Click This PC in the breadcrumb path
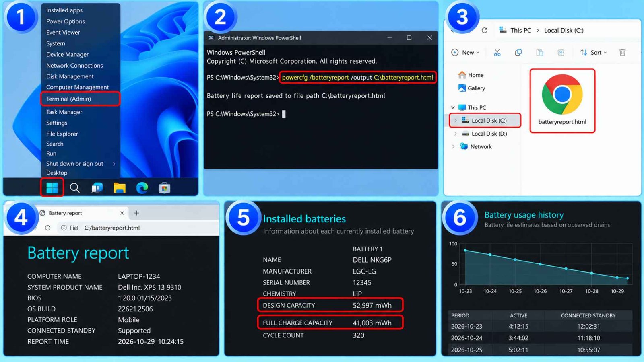The width and height of the screenshot is (644, 362). tap(520, 30)
